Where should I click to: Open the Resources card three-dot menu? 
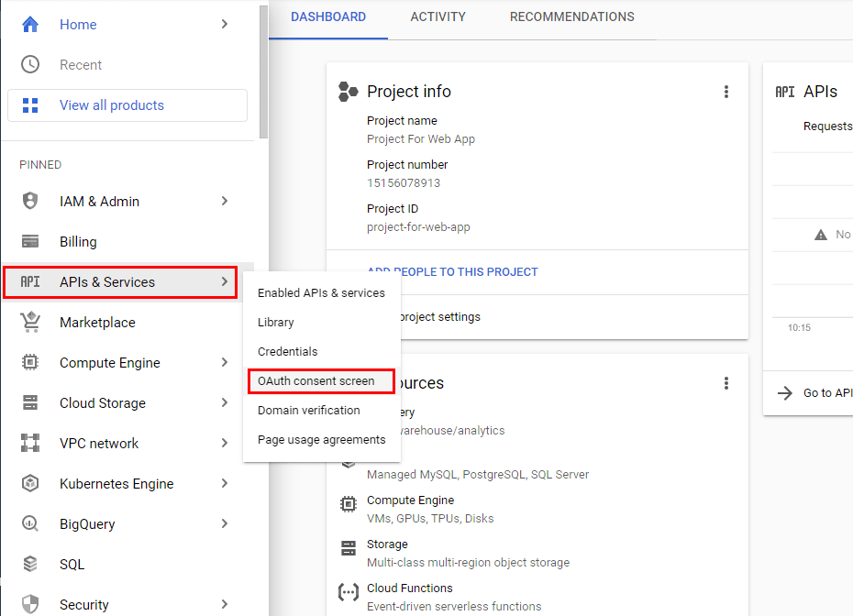click(726, 383)
